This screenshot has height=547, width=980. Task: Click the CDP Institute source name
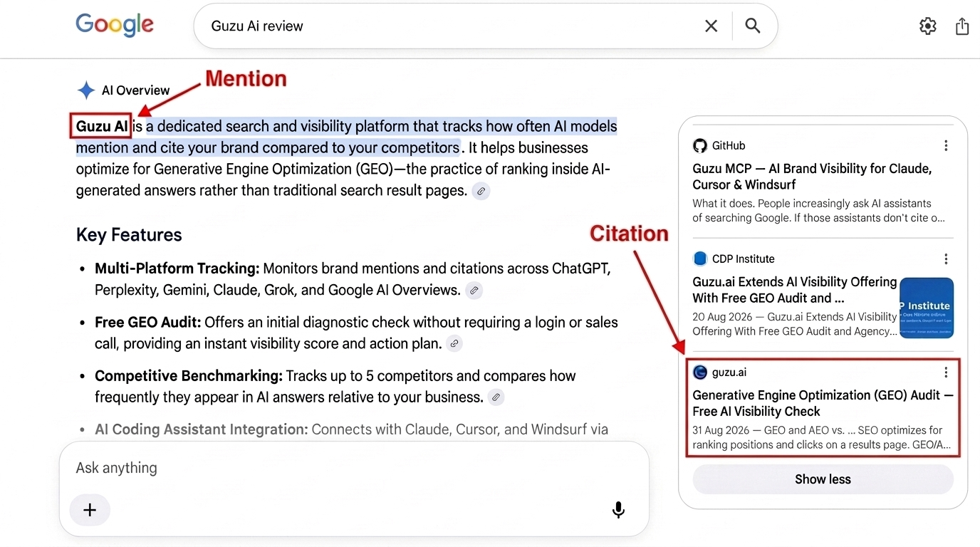(744, 259)
